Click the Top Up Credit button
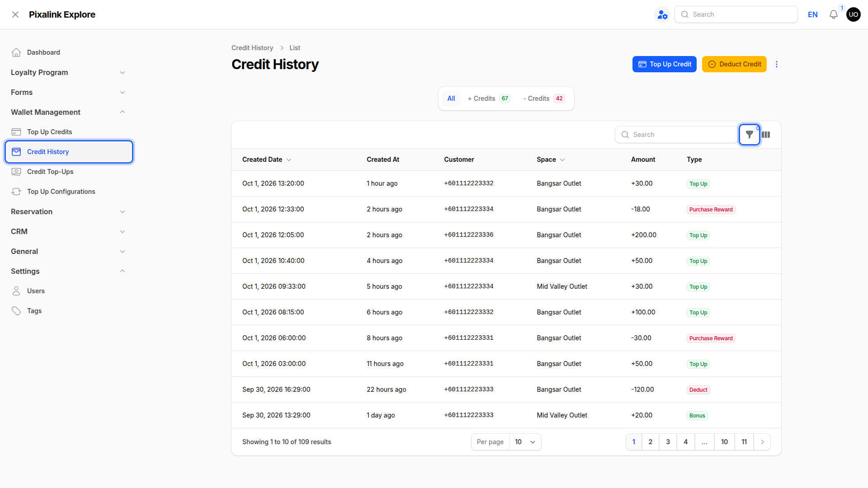 coord(664,64)
